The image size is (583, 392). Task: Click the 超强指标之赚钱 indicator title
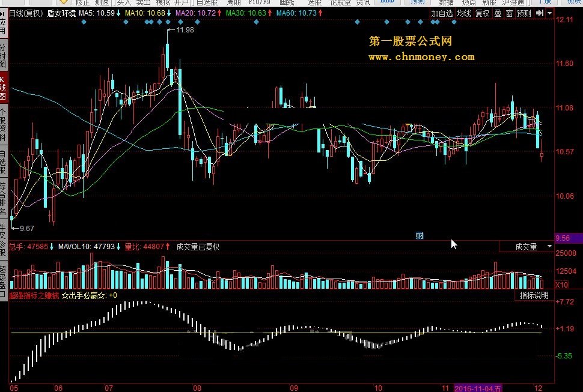point(34,295)
